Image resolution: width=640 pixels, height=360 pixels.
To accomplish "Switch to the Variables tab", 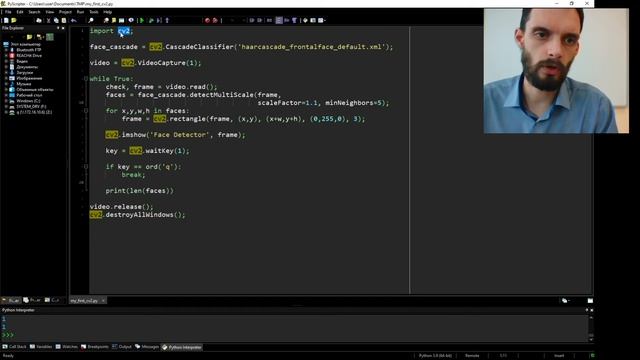I will pyautogui.click(x=41, y=347).
